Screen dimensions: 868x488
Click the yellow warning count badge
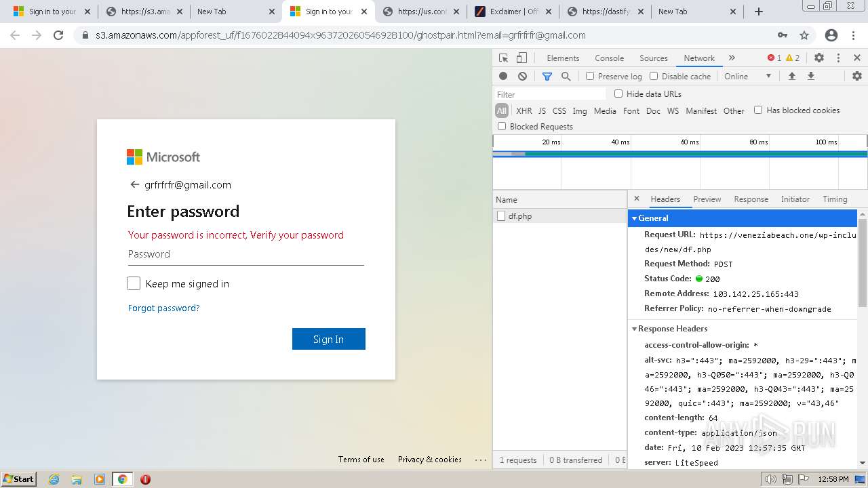793,58
